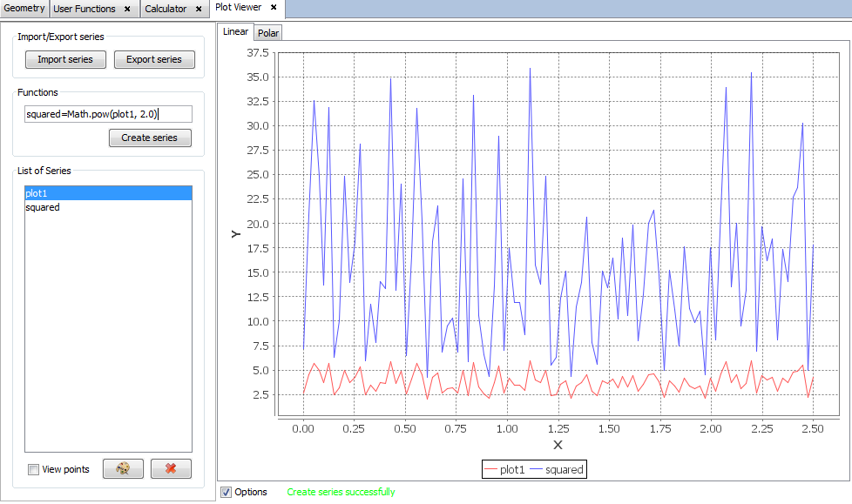Viewport: 852px width, 504px height.
Task: Open the series color palette
Action: click(x=123, y=468)
